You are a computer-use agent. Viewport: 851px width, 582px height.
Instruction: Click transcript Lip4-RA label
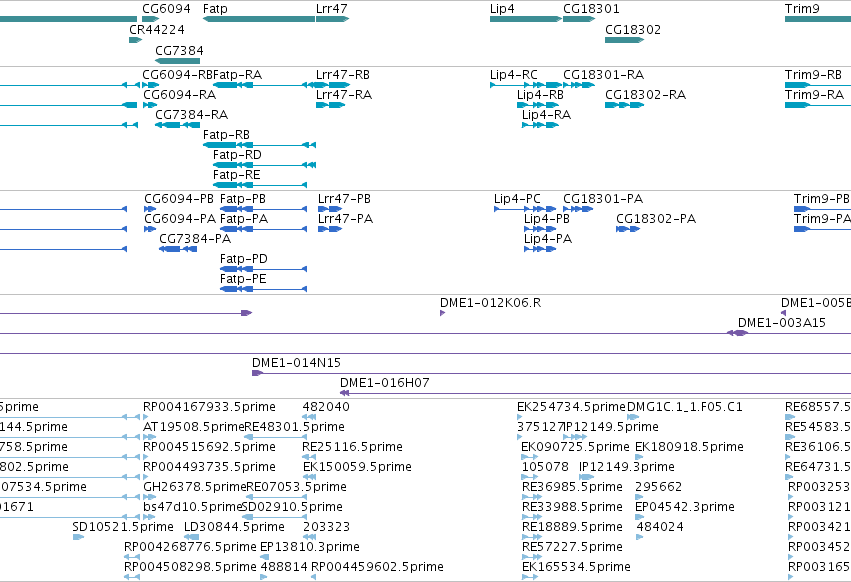(547, 115)
